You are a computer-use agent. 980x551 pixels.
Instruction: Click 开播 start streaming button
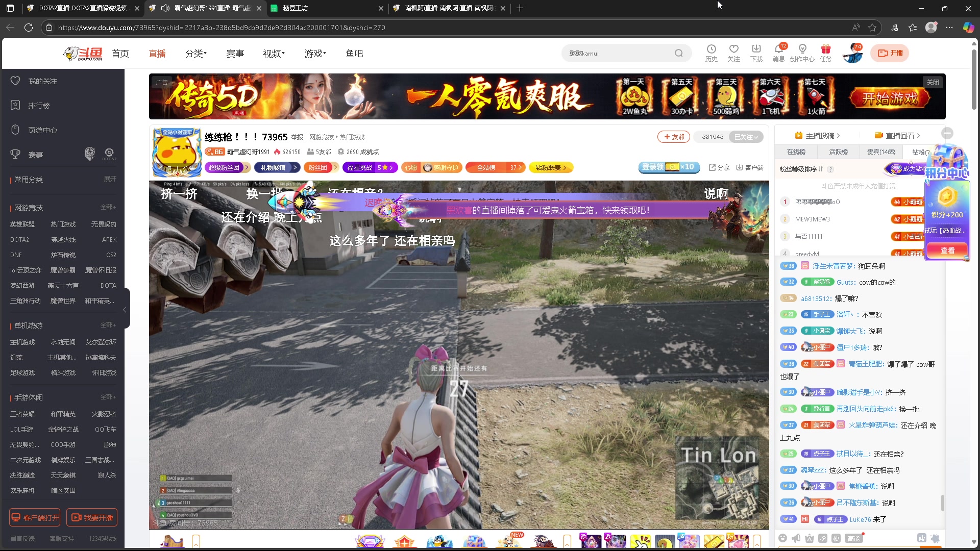890,53
